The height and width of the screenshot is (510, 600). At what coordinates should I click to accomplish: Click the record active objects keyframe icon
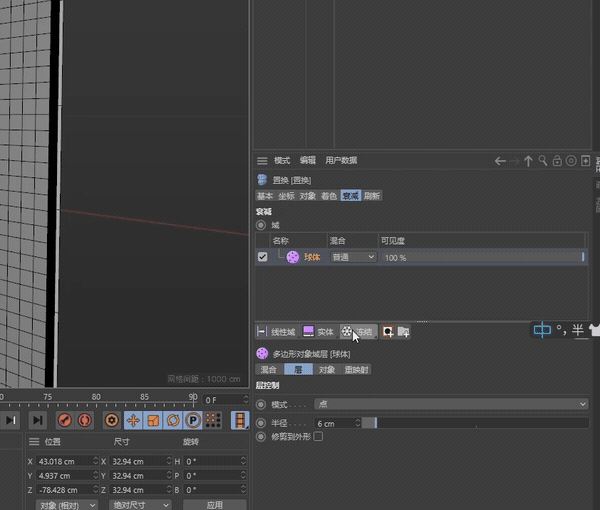coord(64,420)
